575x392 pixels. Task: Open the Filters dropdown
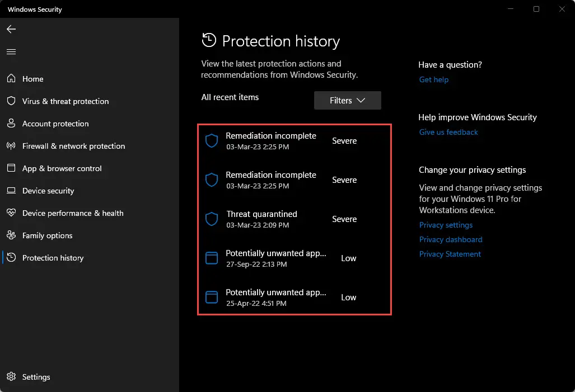point(347,100)
